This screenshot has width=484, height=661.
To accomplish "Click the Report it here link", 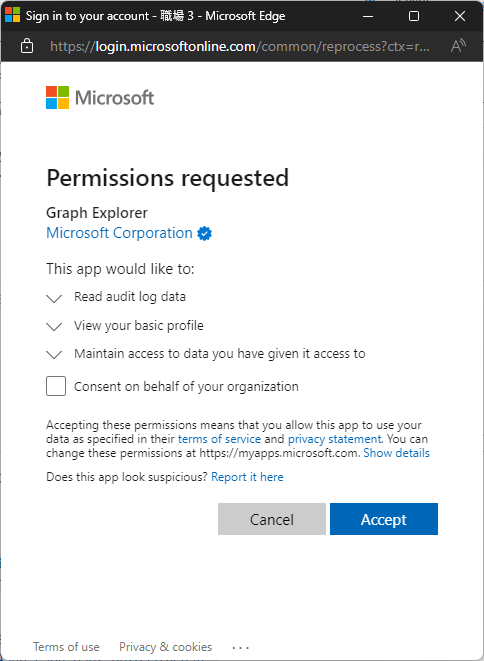I will click(x=247, y=477).
